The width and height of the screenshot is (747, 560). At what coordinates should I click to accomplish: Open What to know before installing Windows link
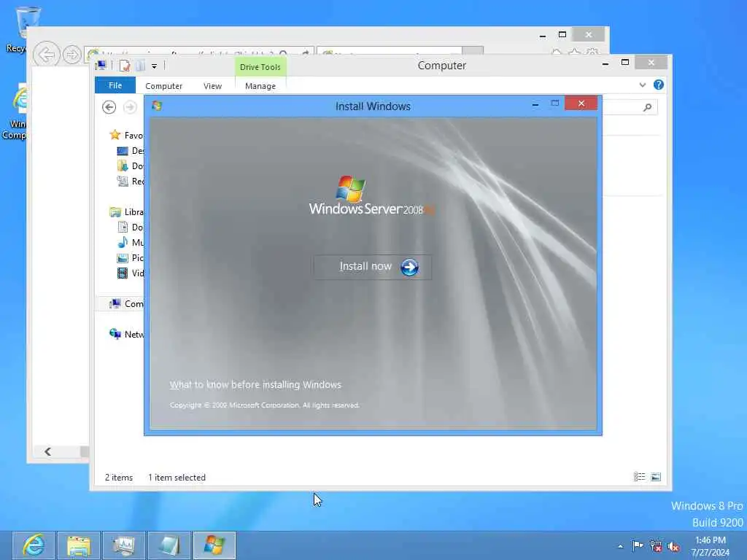tap(255, 385)
